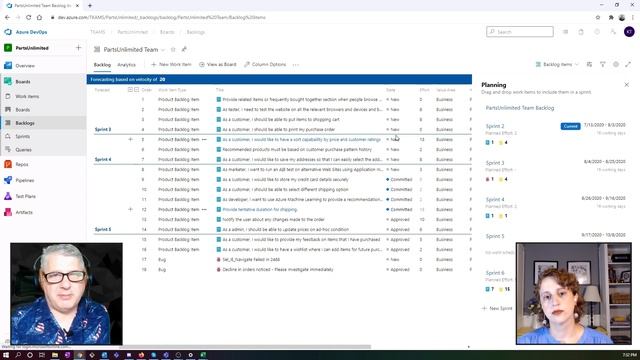Click the State column header

[x=390, y=90]
